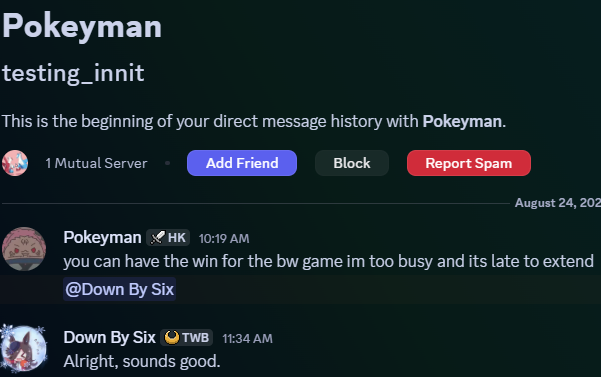Click Pokeyman's username in the message
This screenshot has width=601, height=377.
coord(102,238)
